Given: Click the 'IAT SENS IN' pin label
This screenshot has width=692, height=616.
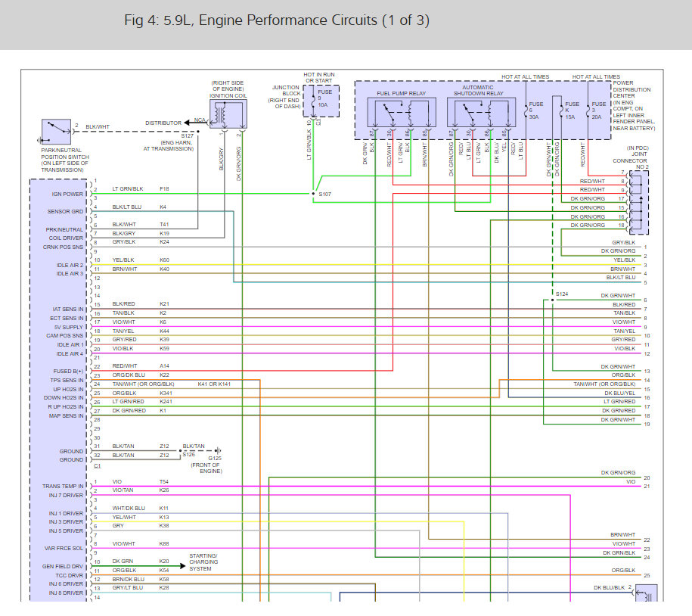Looking at the screenshot, I should coord(67,309).
